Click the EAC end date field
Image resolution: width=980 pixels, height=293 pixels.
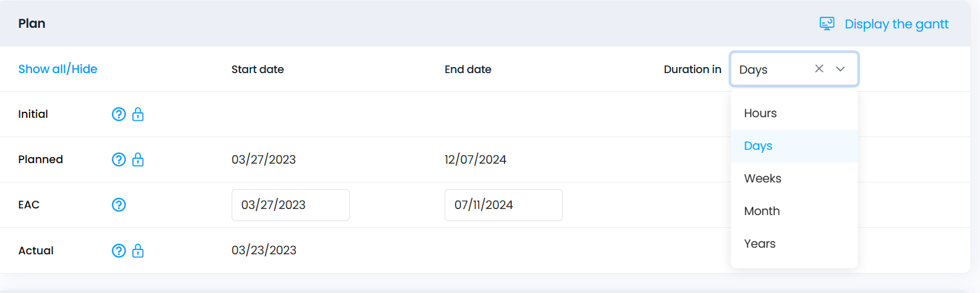click(x=503, y=205)
